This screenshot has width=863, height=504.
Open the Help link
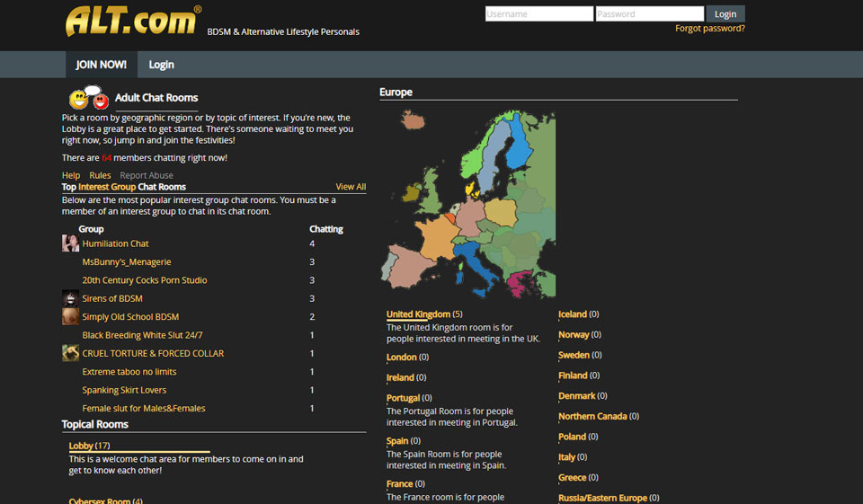[71, 175]
